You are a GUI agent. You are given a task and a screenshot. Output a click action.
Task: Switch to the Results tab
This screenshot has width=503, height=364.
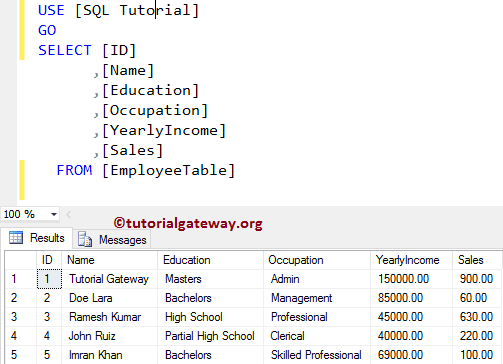[x=37, y=238]
